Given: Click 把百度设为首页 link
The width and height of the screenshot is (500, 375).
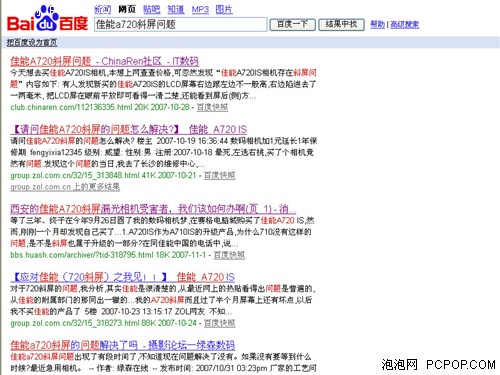Looking at the screenshot, I should click(32, 42).
